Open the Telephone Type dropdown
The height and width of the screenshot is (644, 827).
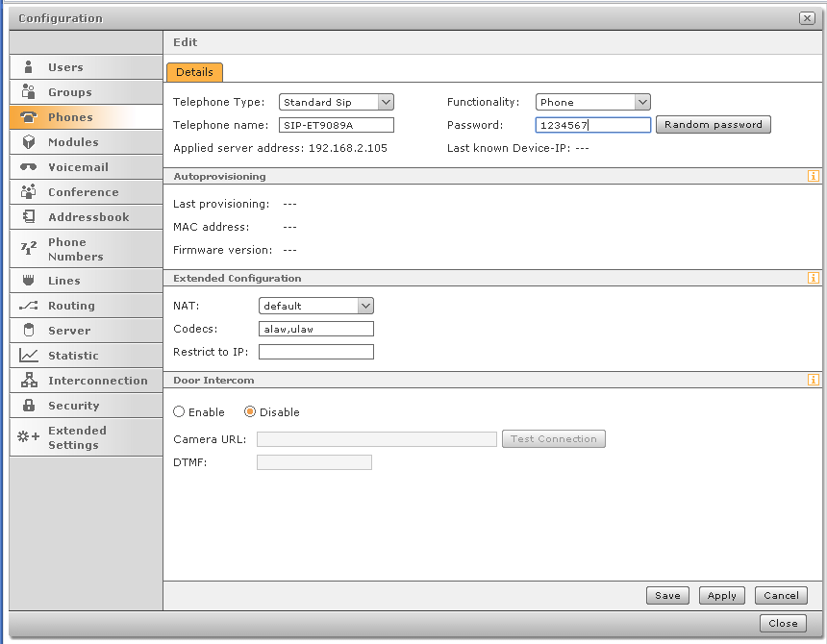tap(336, 102)
